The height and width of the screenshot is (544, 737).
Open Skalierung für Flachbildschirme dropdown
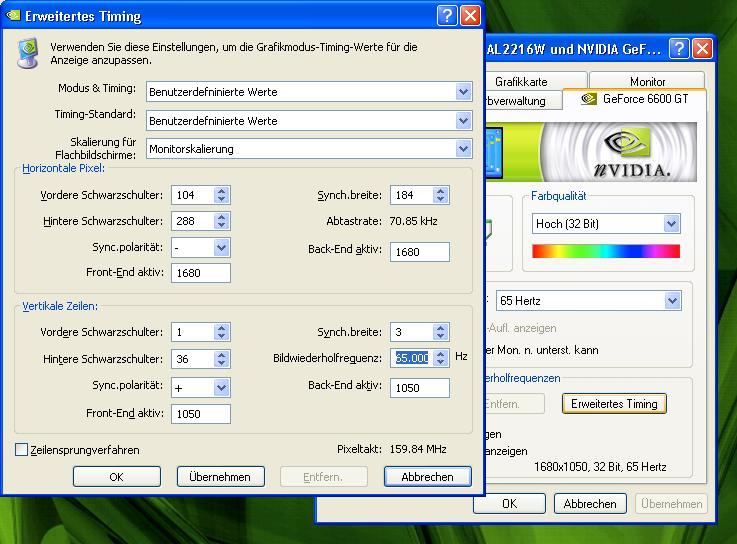(x=463, y=149)
